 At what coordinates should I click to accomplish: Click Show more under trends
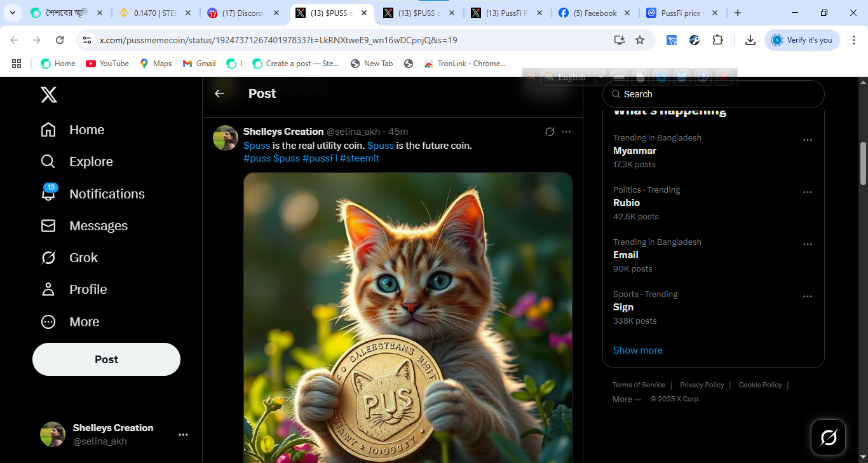638,350
